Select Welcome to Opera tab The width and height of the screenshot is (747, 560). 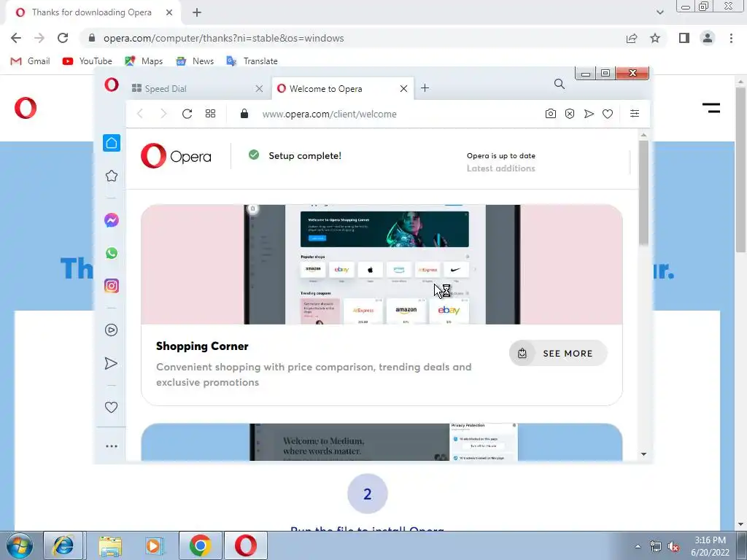(343, 88)
